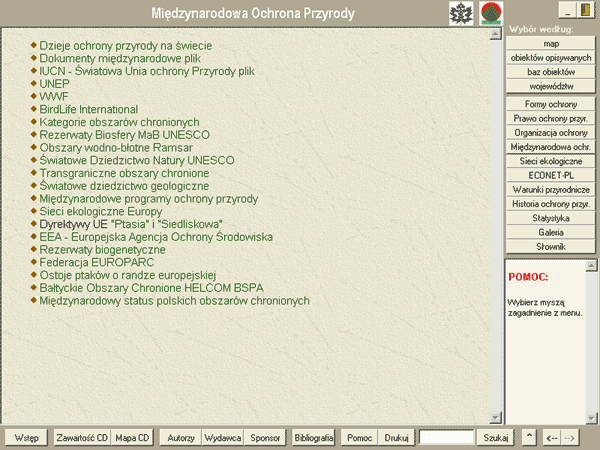Go forward with the right arrow button
Image resolution: width=600 pixels, height=450 pixels.
(x=570, y=438)
